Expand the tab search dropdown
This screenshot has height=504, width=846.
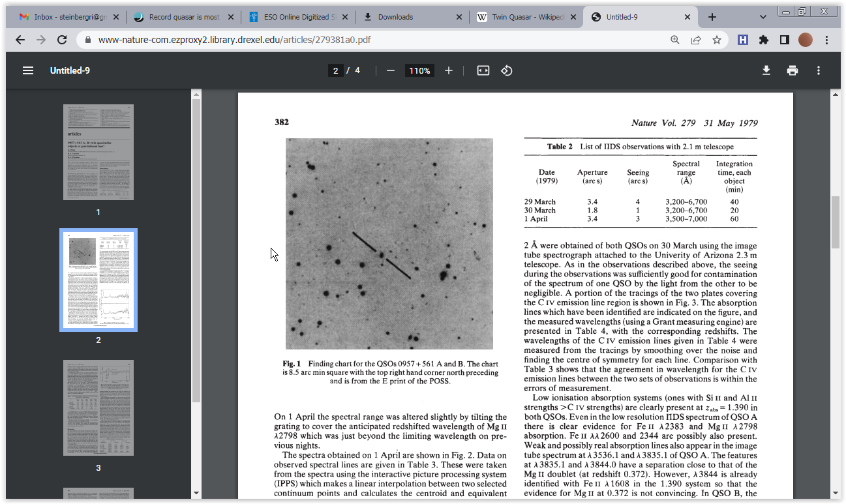pos(763,17)
